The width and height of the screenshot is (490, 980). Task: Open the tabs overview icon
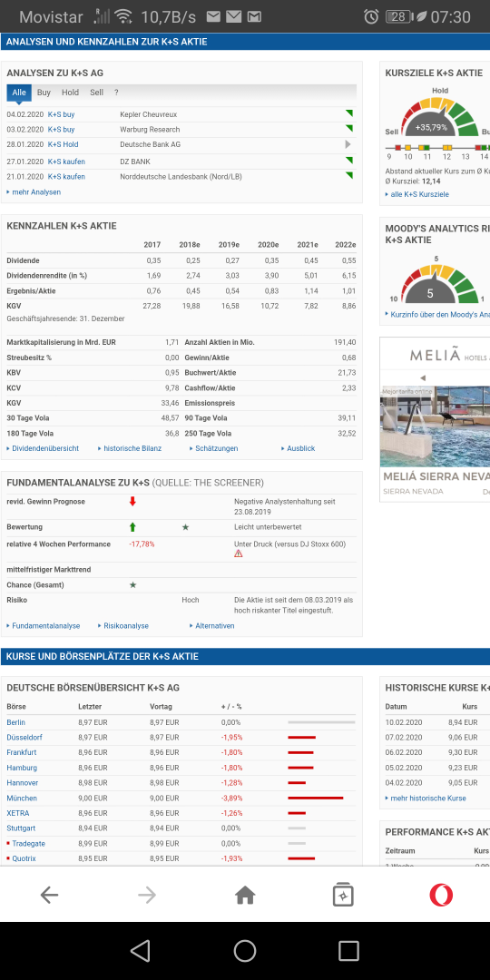tap(343, 895)
